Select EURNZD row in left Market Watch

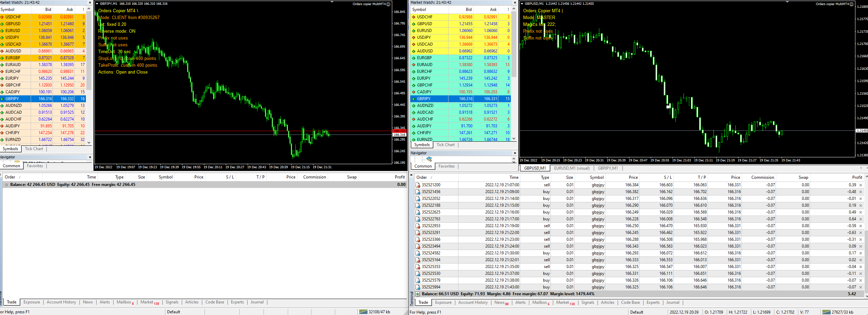(43, 140)
